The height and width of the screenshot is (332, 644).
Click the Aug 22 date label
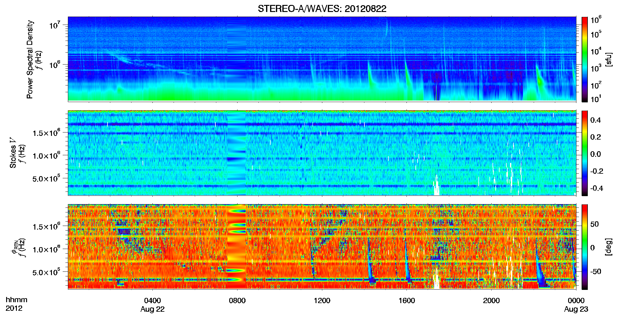(x=152, y=309)
